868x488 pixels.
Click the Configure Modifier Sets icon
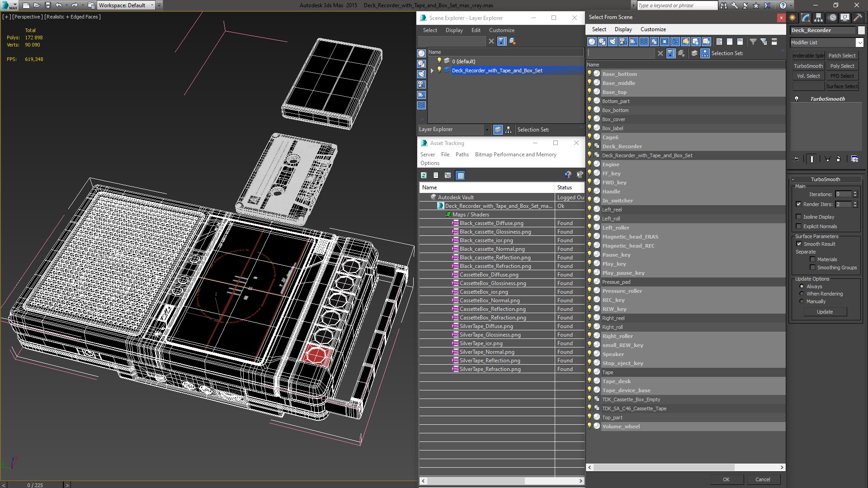pos(854,159)
